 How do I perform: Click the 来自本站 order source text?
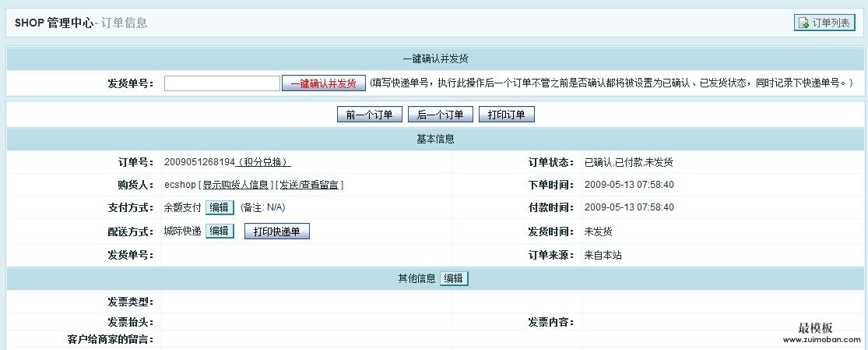[603, 255]
